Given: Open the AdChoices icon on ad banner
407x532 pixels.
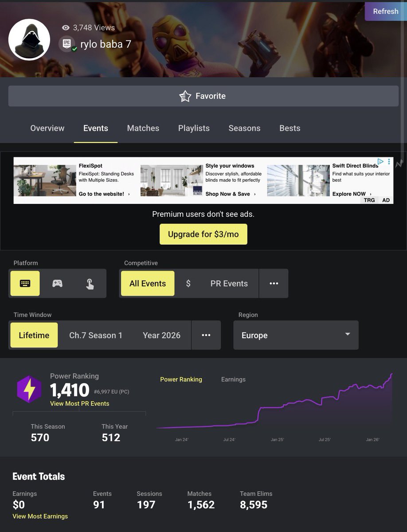Looking at the screenshot, I should [x=380, y=161].
